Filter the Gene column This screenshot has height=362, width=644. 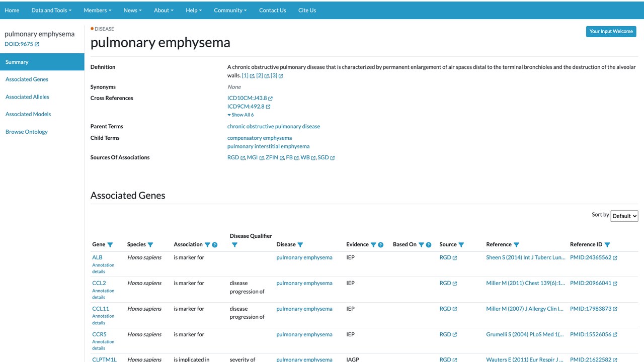tap(110, 245)
